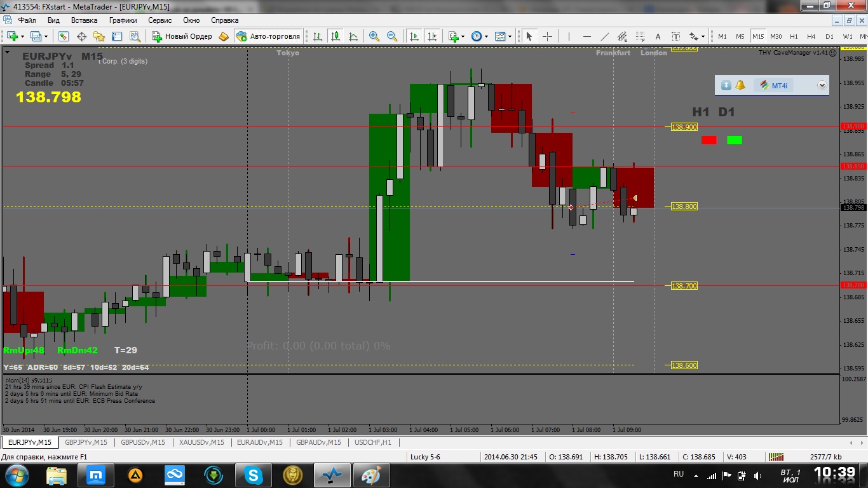868x488 pixels.
Task: Expand the new chart dropdown arrow
Action: [x=22, y=37]
